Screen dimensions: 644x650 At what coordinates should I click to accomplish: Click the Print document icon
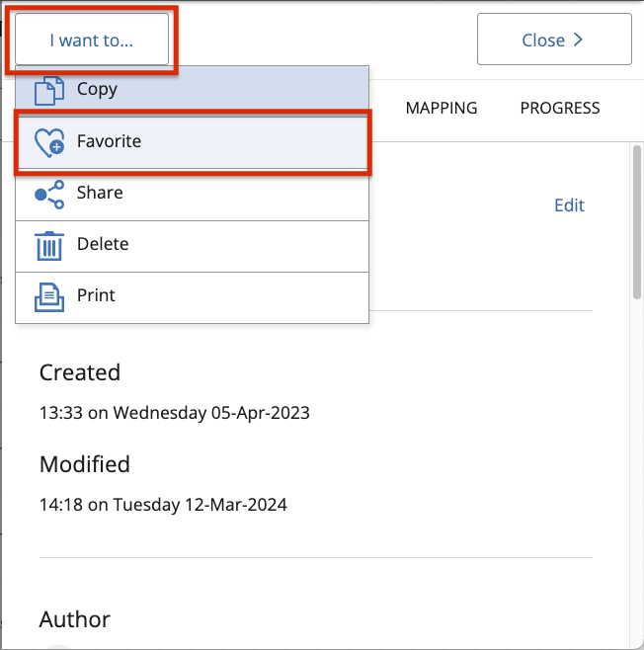click(49, 297)
